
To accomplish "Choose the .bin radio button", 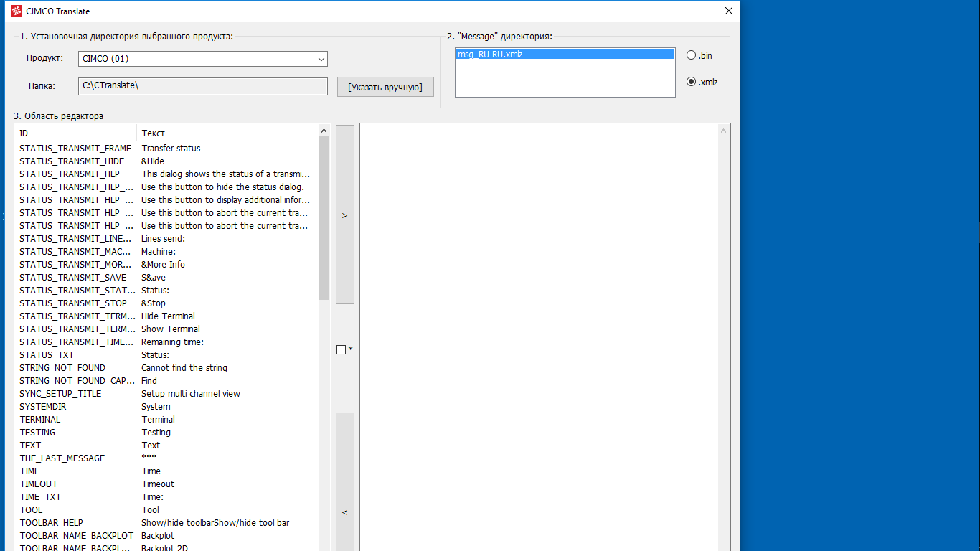I will pyautogui.click(x=692, y=55).
